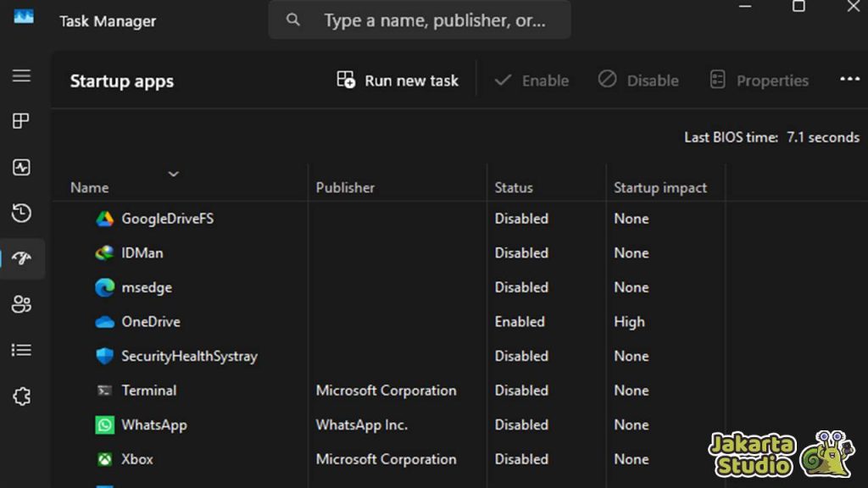Viewport: 868px width, 488px height.
Task: Click Xbox's Microsoft Corporation publisher cell
Action: click(x=386, y=459)
